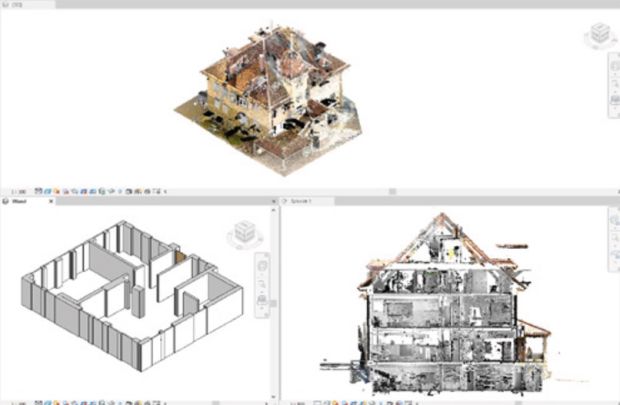This screenshot has height=405, width=620.
Task: Expand orbit dropdown in wall model navigation bar
Action: (x=262, y=308)
